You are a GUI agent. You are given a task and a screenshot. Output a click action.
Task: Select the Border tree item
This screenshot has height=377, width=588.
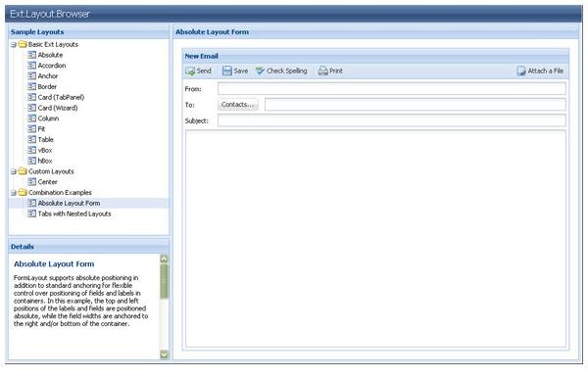coord(47,86)
